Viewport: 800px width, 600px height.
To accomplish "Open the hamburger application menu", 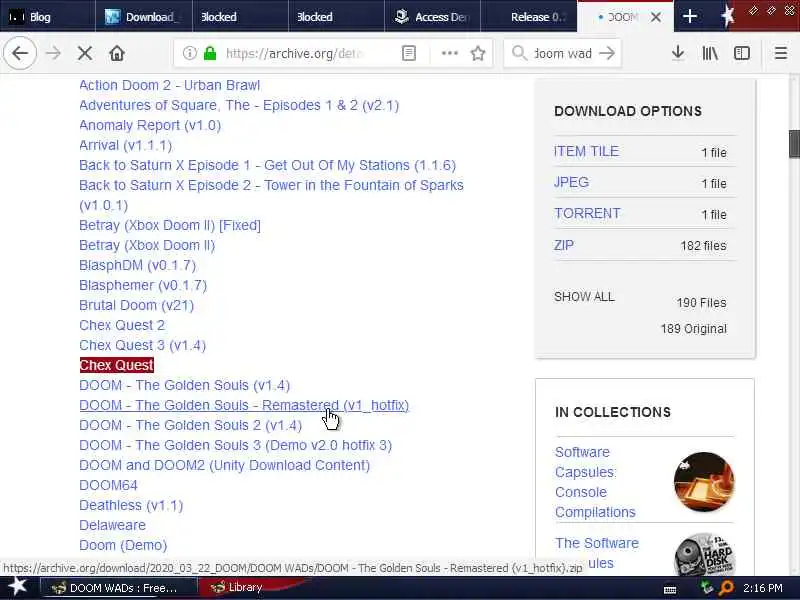I will 781,53.
